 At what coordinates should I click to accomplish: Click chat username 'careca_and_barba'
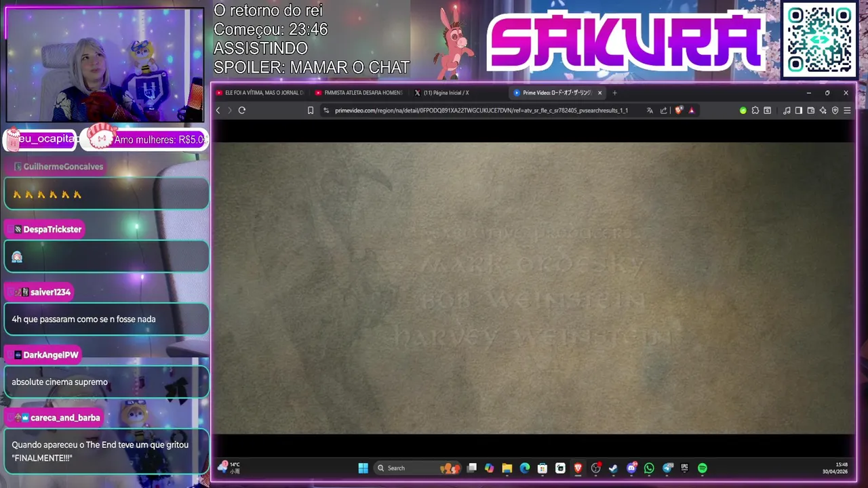tap(65, 418)
